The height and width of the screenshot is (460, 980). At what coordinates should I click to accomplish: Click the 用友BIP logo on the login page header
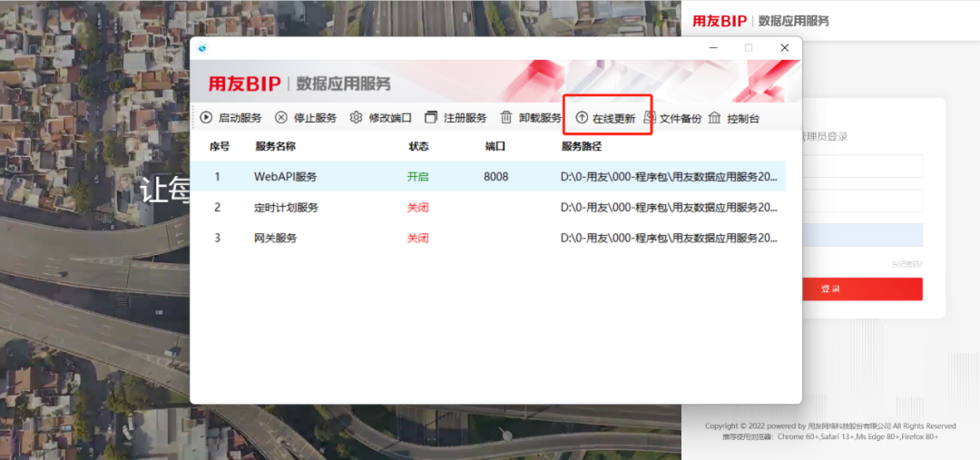click(720, 21)
